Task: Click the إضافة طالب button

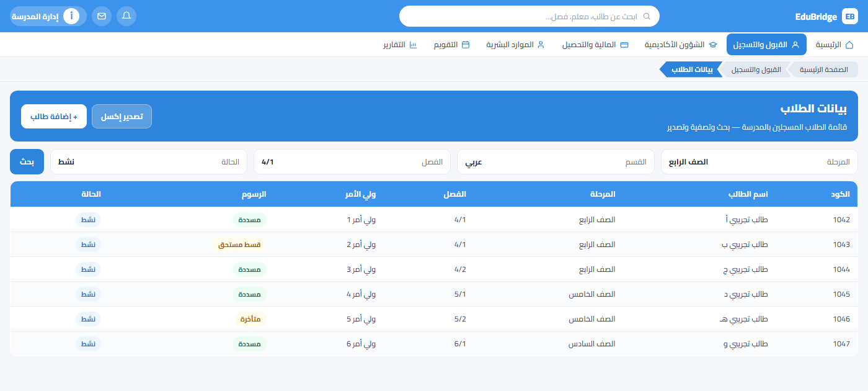Action: tap(54, 117)
